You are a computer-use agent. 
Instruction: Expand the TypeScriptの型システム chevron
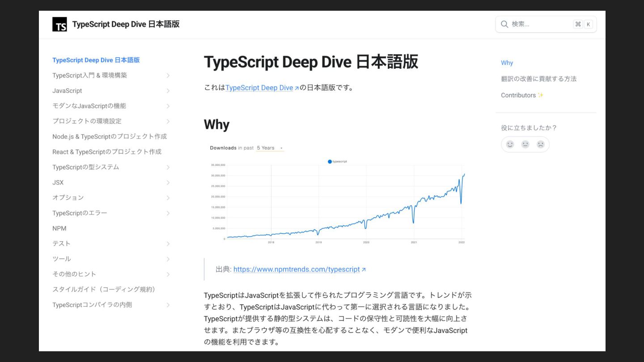click(x=168, y=167)
